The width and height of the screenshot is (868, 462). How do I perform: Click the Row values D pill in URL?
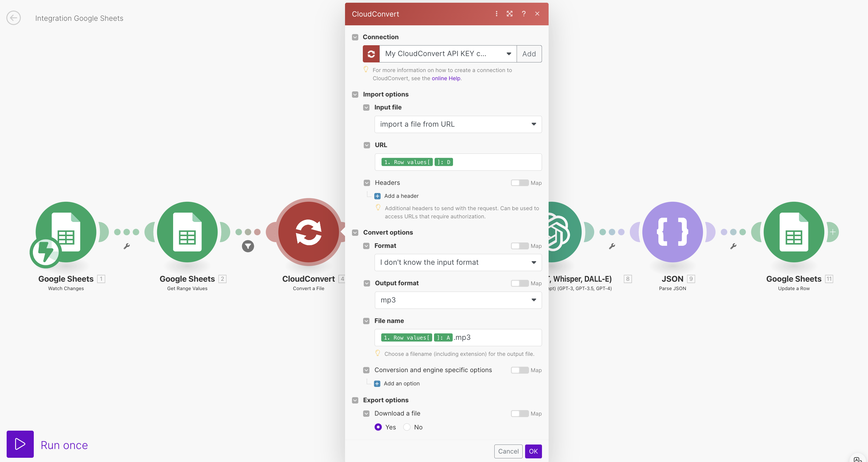click(x=417, y=162)
